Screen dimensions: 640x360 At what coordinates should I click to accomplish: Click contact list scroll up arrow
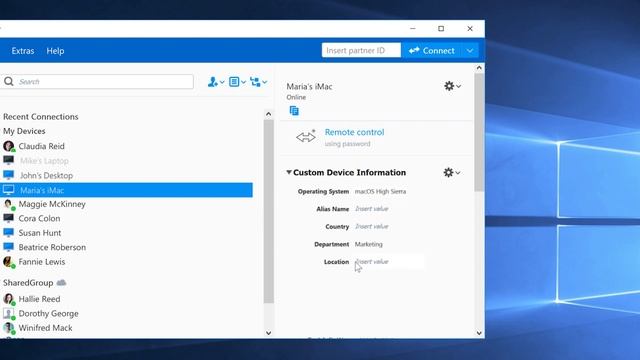(268, 114)
